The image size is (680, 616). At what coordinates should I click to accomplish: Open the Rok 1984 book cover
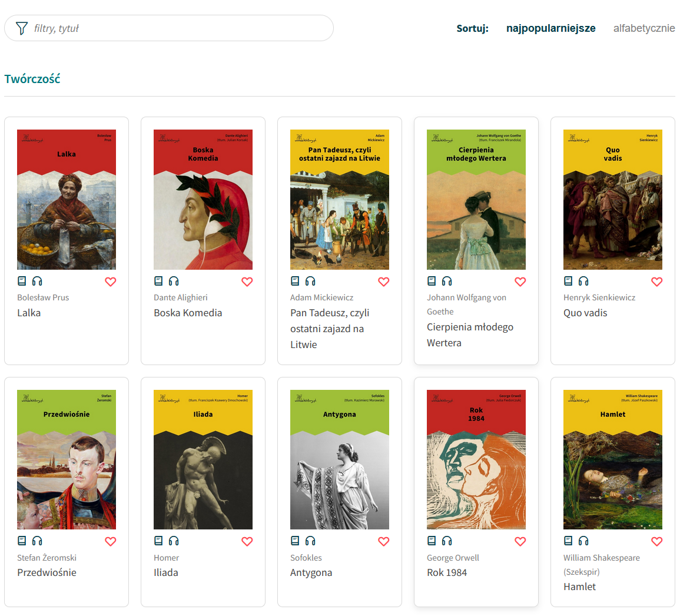(x=476, y=459)
